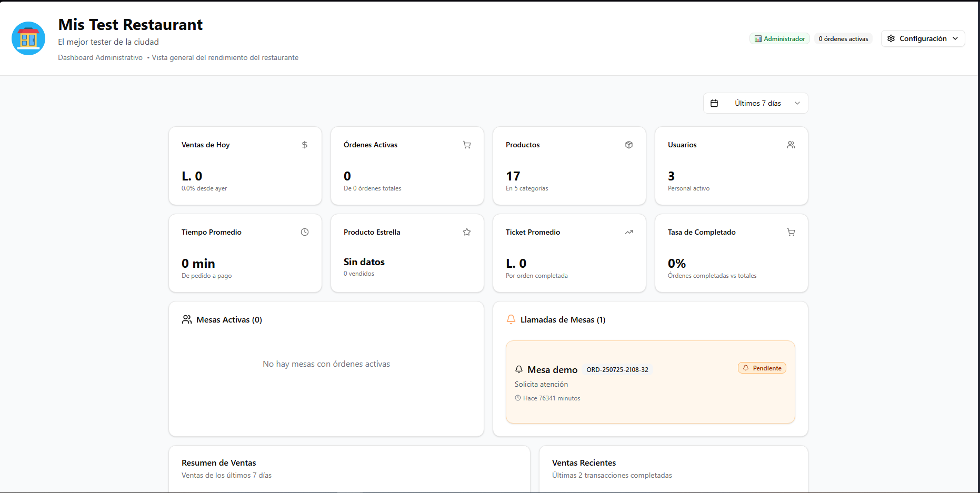
Task: Click the star icon in Producto Estrella card
Action: point(467,232)
